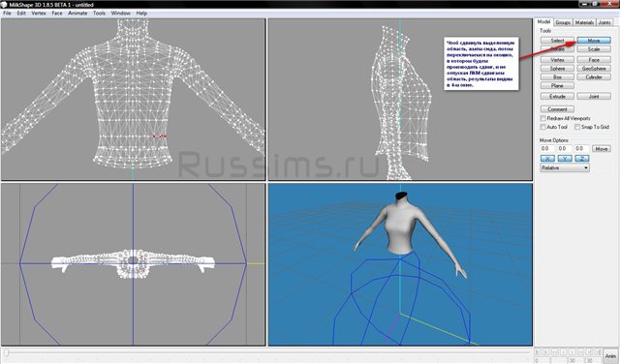Click the Comment button

557,109
